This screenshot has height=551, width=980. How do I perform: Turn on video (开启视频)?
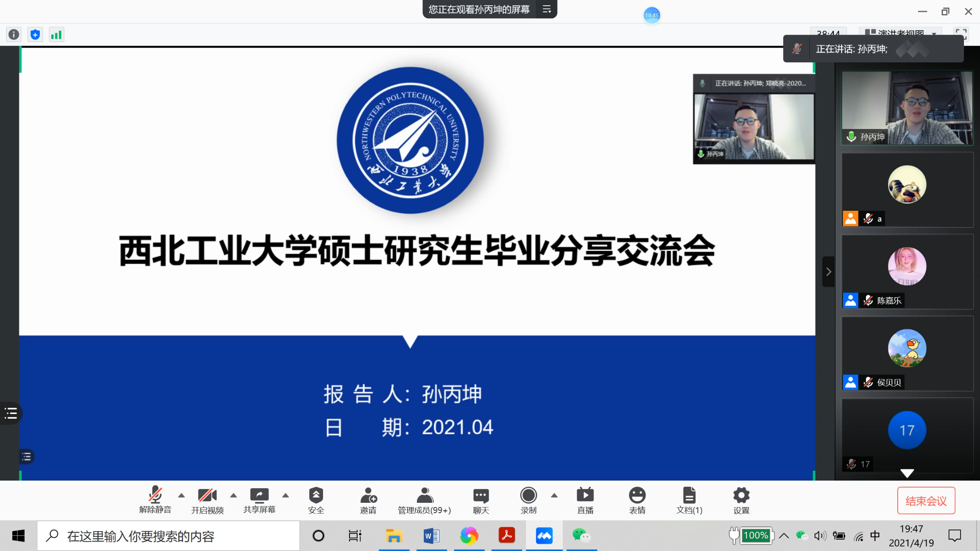tap(207, 500)
